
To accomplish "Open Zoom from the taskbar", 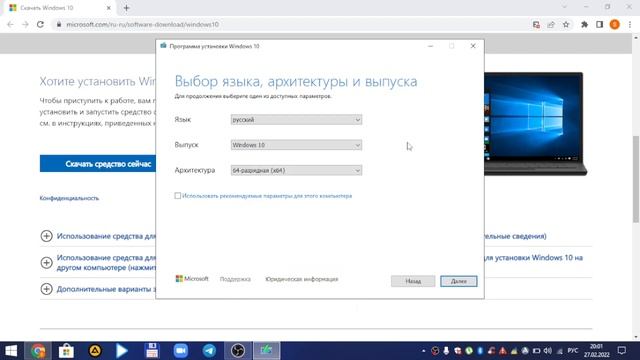I will tap(180, 351).
